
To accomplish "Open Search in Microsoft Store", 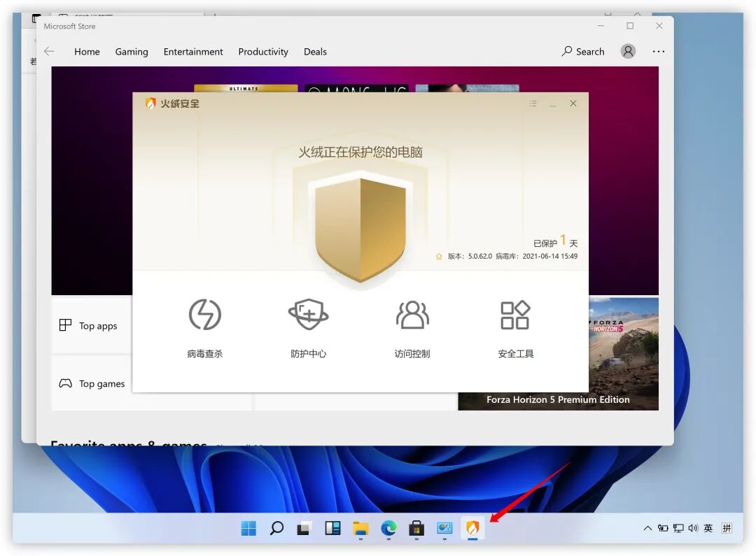I will (x=582, y=51).
